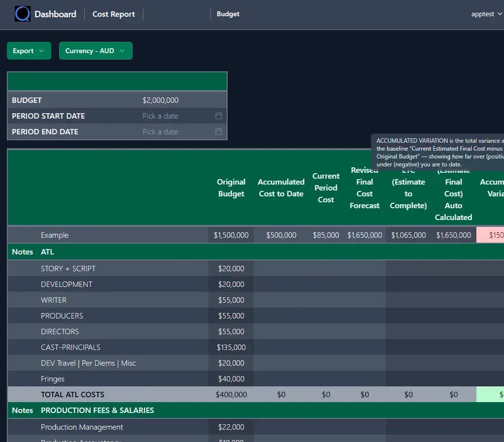Select the DEVELOPMENT row label
504x442 pixels.
coord(67,284)
